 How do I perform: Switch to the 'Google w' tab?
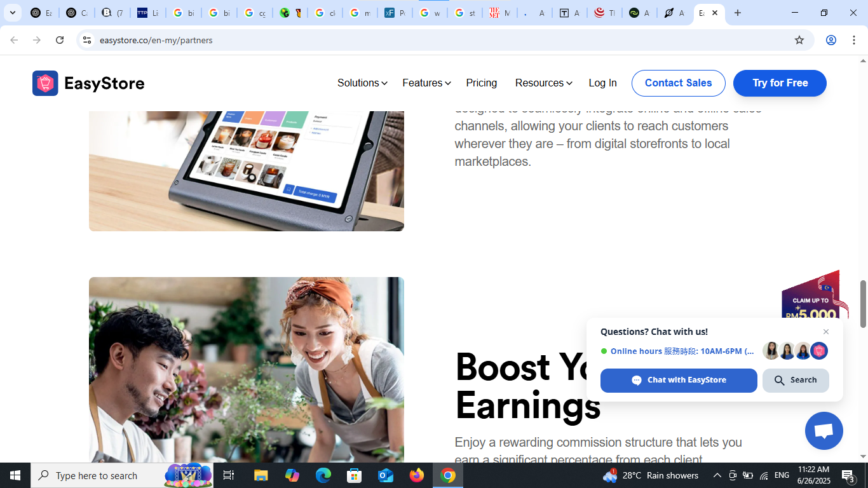430,13
